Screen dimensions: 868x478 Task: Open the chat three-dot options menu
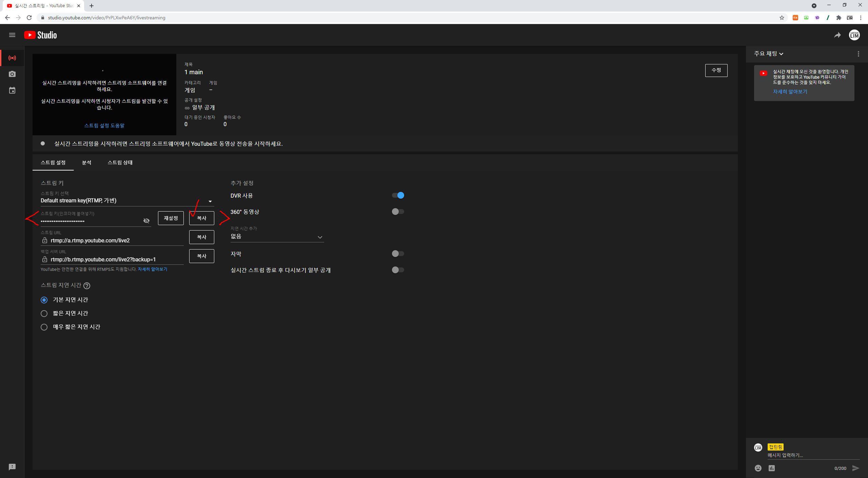coord(859,54)
